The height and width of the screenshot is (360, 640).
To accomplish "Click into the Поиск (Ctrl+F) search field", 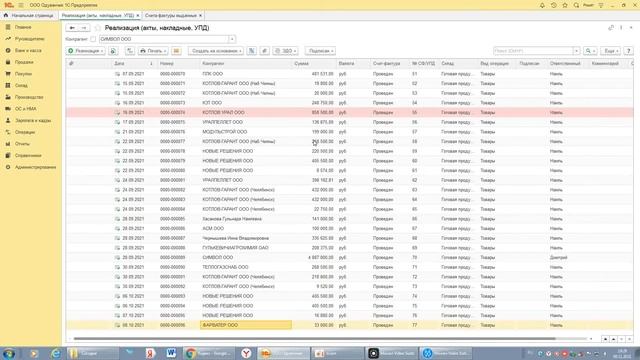I will 533,51.
